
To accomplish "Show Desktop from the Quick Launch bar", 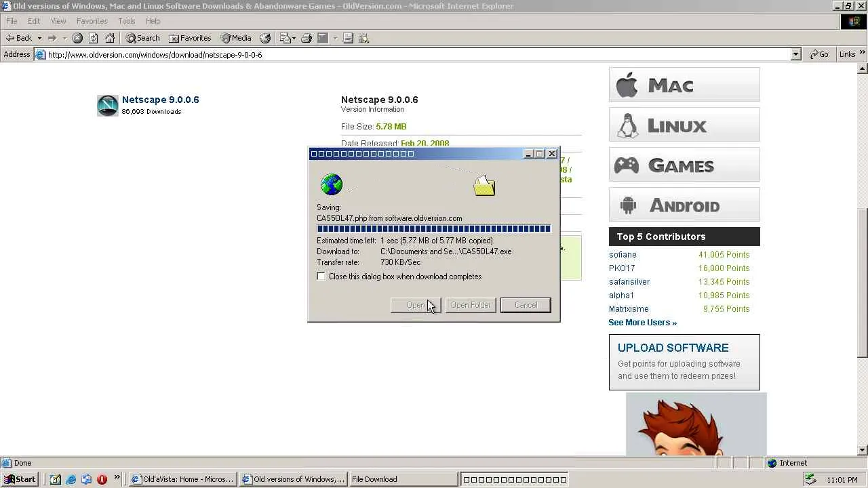I will click(x=56, y=479).
